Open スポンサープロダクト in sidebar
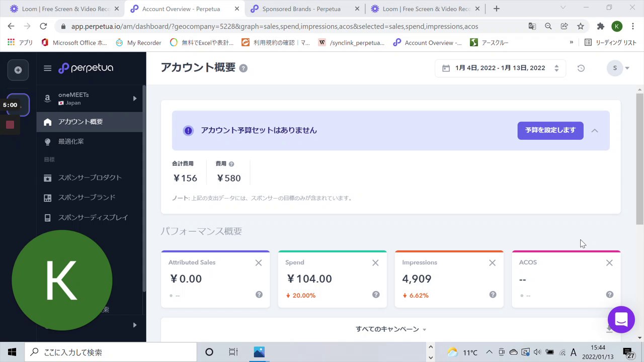Image resolution: width=644 pixels, height=362 pixels. [x=90, y=177]
